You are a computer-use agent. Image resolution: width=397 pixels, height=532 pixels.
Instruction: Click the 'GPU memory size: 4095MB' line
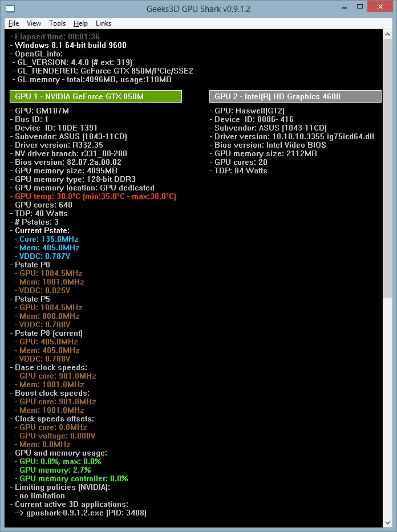63,170
